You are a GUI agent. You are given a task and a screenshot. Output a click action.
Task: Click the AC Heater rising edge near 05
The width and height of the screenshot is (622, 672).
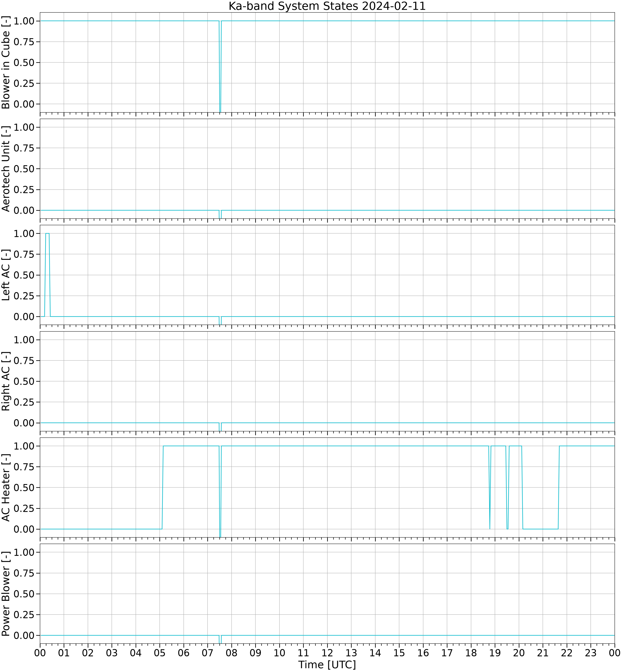[163, 487]
